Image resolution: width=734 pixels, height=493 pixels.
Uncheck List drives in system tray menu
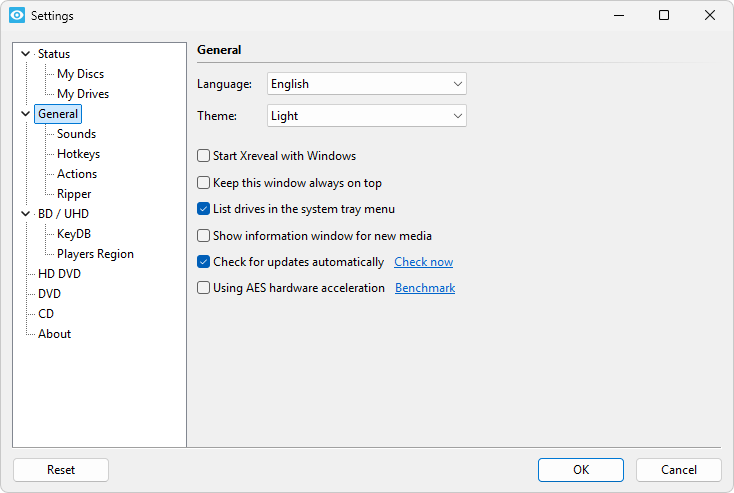click(x=204, y=209)
